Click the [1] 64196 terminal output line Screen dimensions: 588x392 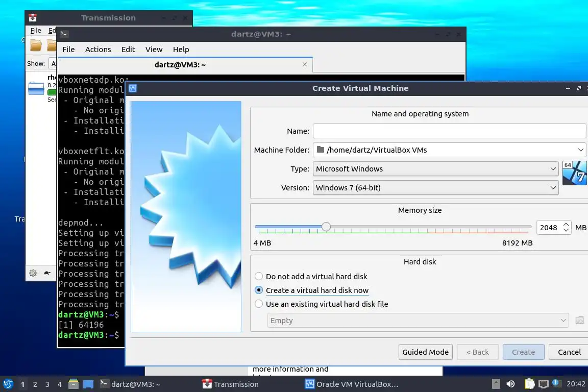pyautogui.click(x=81, y=325)
